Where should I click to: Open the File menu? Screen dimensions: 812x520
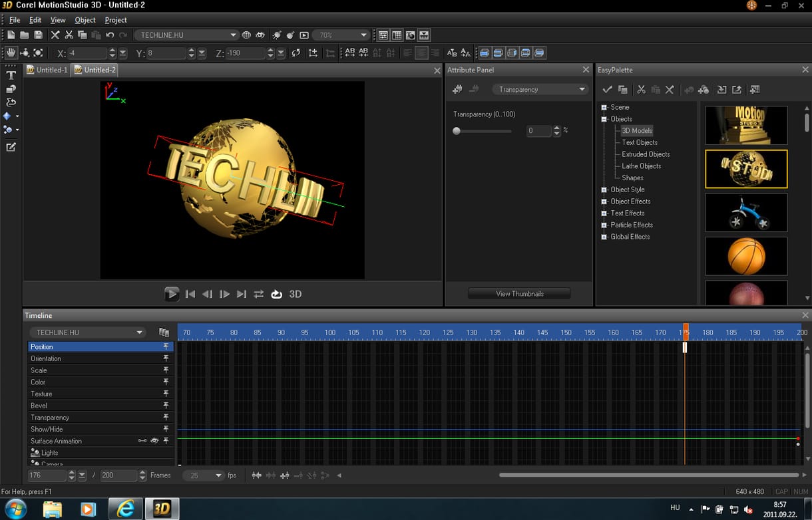click(15, 20)
